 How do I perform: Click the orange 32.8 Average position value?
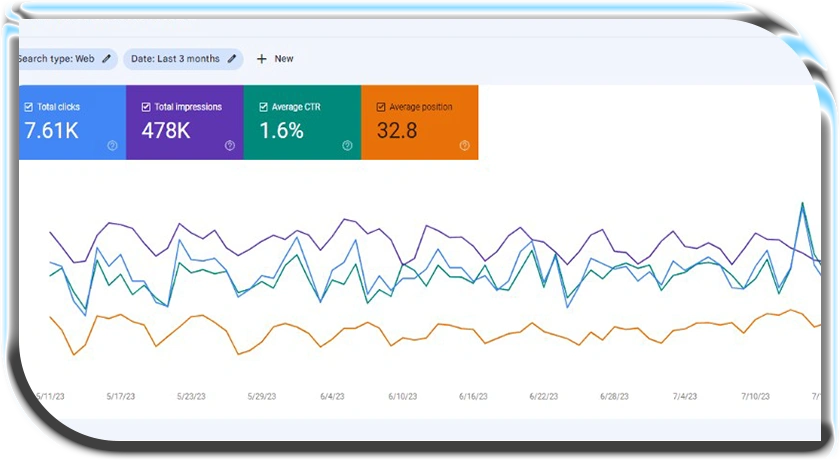pyautogui.click(x=398, y=130)
